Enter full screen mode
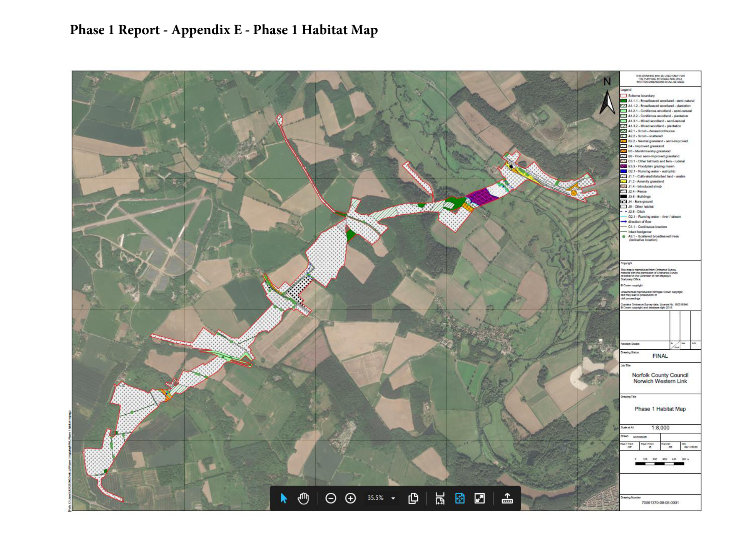 480,498
